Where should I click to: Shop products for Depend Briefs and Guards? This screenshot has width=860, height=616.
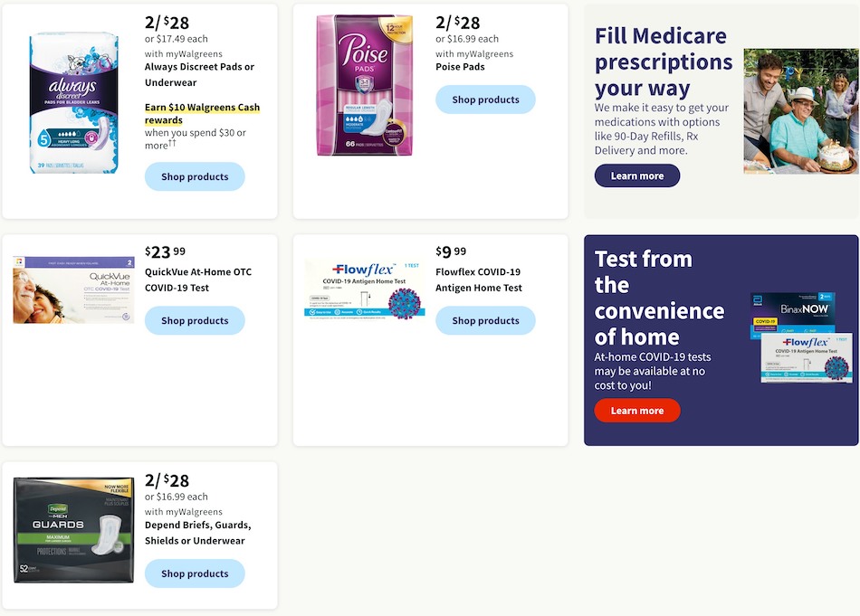pyautogui.click(x=195, y=573)
